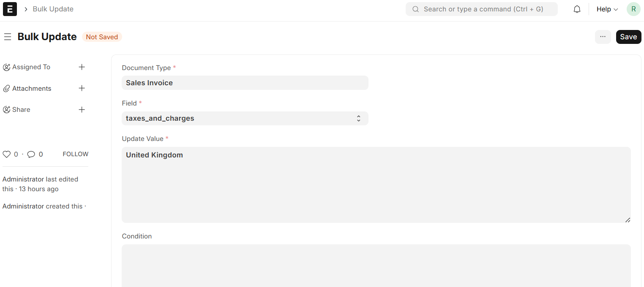Navigate to Bulk Update breadcrumb
The width and height of the screenshot is (644, 287).
[x=53, y=9]
